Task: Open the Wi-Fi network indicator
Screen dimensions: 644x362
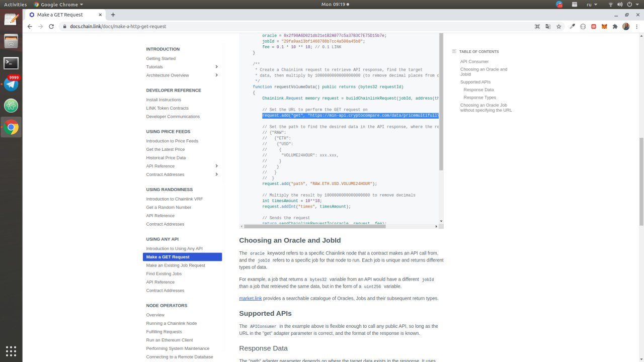Action: (x=611, y=5)
